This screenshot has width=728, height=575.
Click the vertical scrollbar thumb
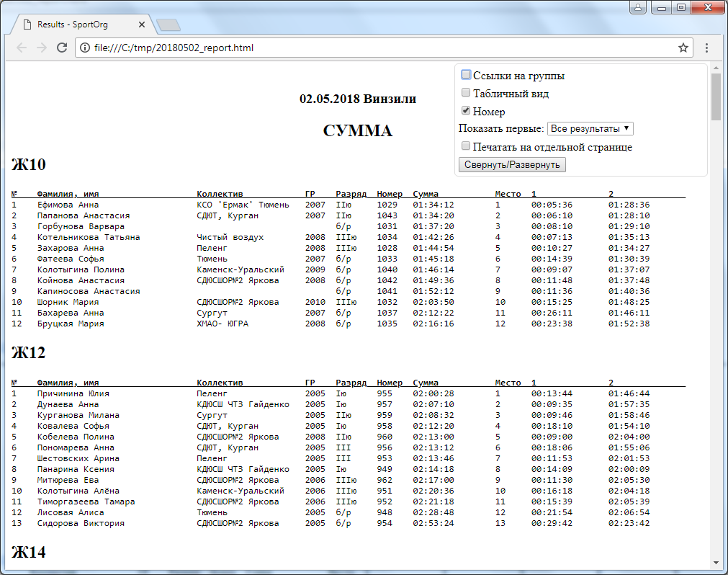(x=716, y=97)
